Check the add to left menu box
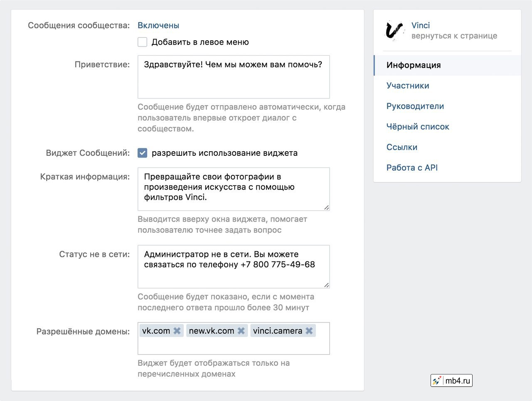The image size is (532, 401). pyautogui.click(x=143, y=42)
